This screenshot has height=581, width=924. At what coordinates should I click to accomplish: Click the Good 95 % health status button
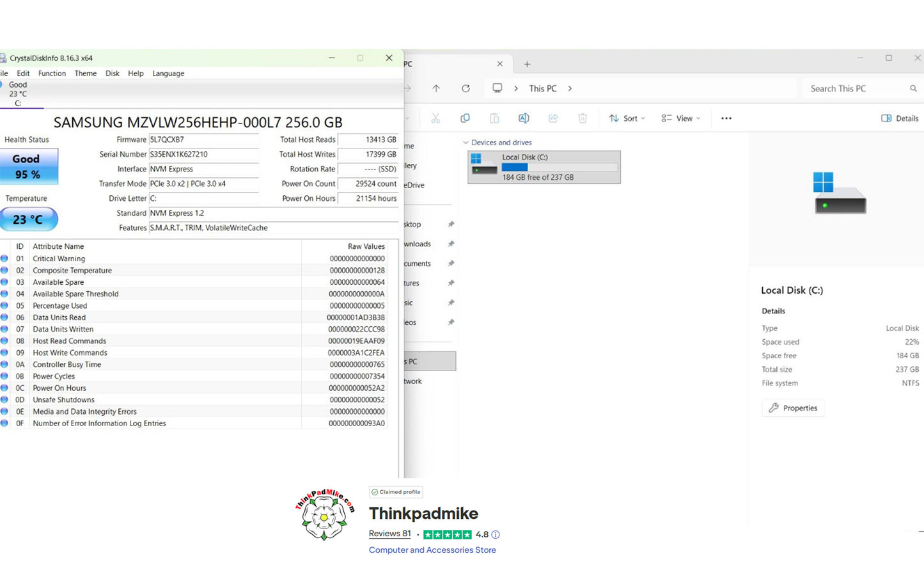(28, 166)
